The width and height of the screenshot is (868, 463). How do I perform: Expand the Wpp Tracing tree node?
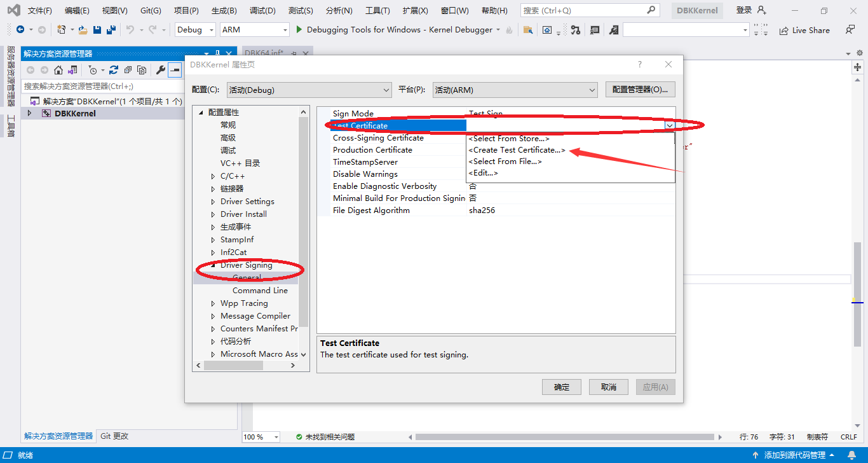pyautogui.click(x=213, y=303)
